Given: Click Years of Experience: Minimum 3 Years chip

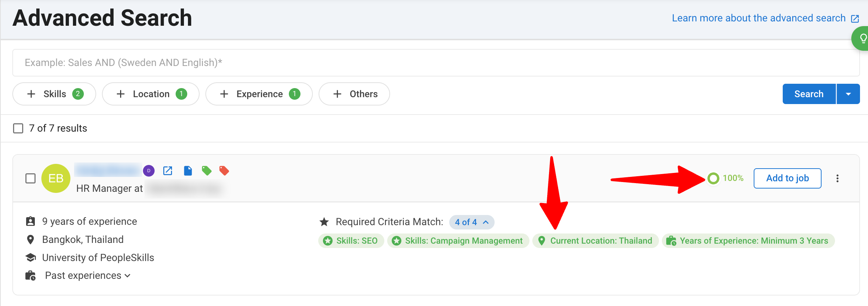Looking at the screenshot, I should click(x=748, y=241).
